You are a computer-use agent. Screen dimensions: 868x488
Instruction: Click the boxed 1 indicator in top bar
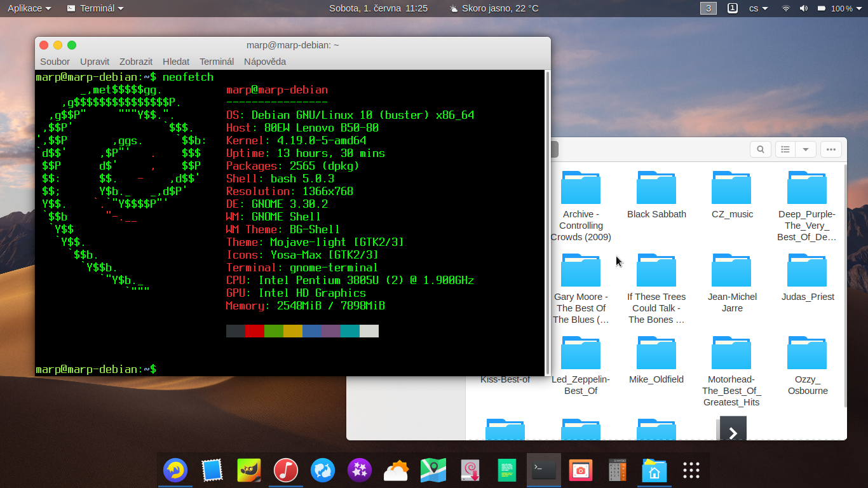(x=733, y=8)
